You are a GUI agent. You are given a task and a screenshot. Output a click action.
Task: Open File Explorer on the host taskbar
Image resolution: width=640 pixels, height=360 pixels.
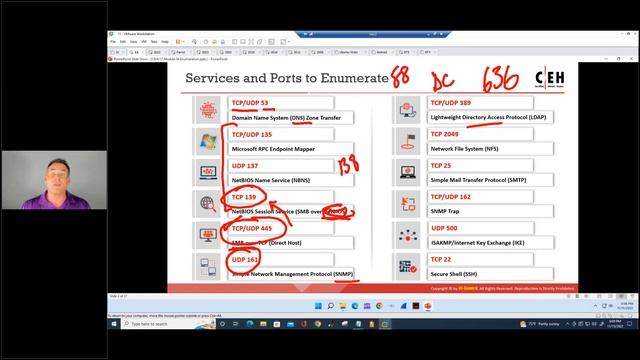(x=263, y=324)
